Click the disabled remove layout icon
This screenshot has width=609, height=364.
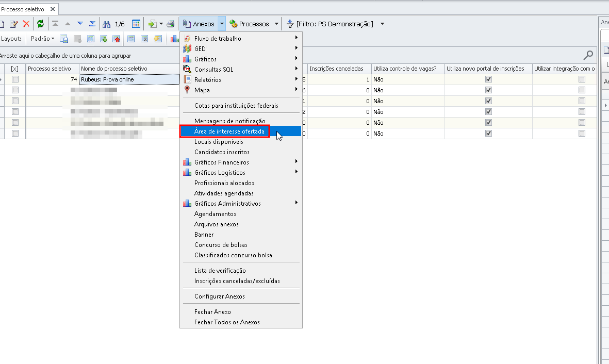pos(78,39)
